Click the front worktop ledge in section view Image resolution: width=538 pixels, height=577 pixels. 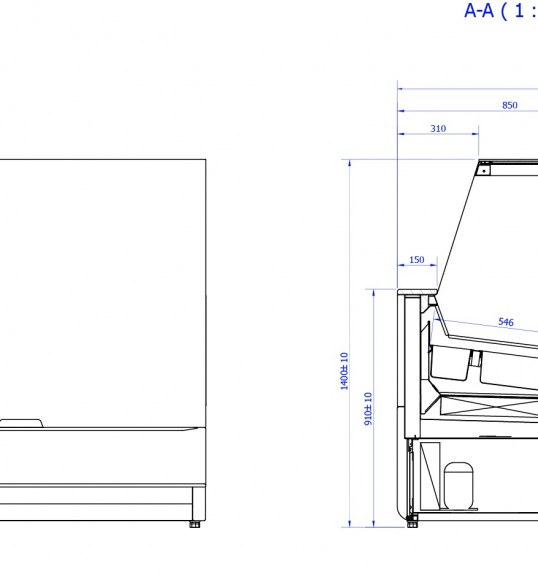(x=418, y=292)
